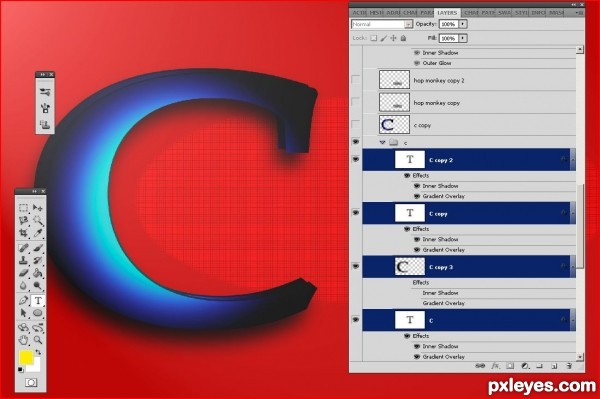Select the Move tool
The height and width of the screenshot is (399, 600).
pos(38,208)
